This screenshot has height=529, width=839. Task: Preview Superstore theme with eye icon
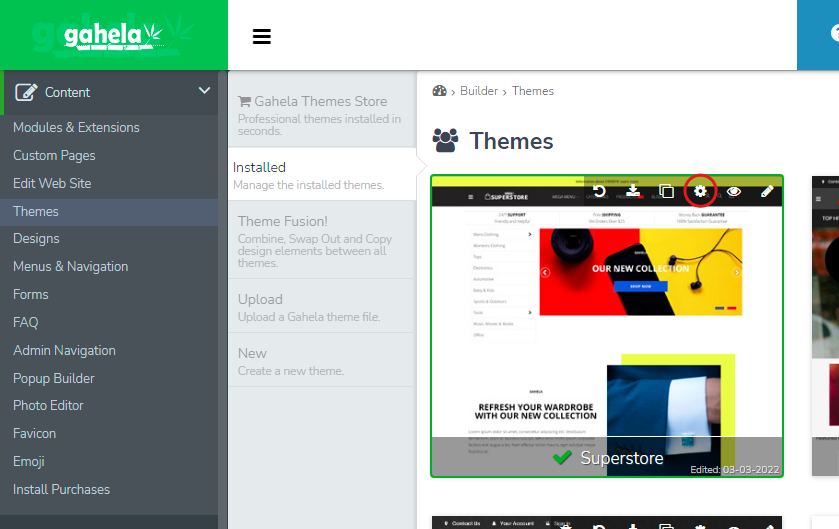pyautogui.click(x=734, y=191)
